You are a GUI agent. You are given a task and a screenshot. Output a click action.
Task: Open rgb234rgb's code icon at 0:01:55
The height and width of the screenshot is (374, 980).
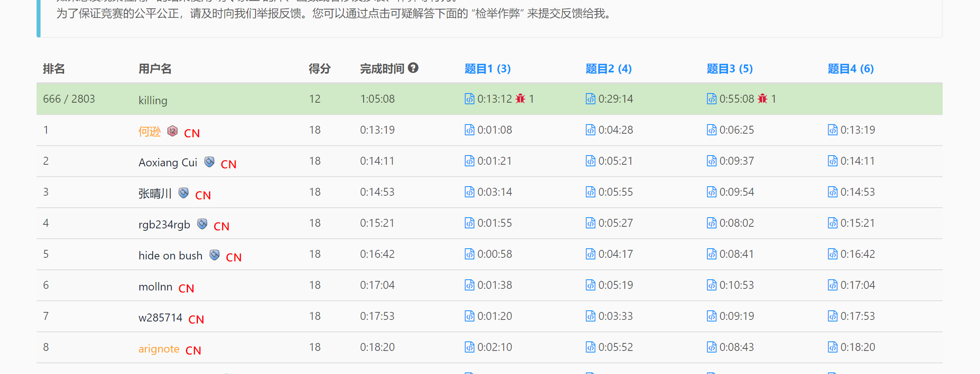(x=469, y=223)
